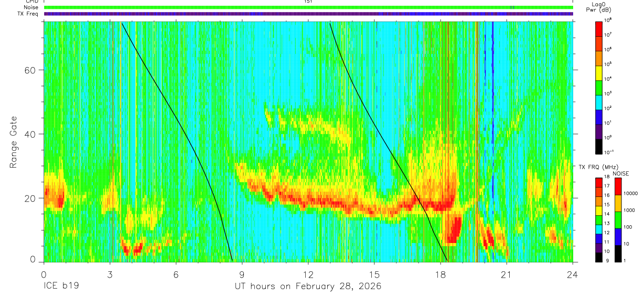Viewport: 644px width, 297px height.
Task: Select the yellow swatch in TX FRQ legend
Action: (x=599, y=210)
